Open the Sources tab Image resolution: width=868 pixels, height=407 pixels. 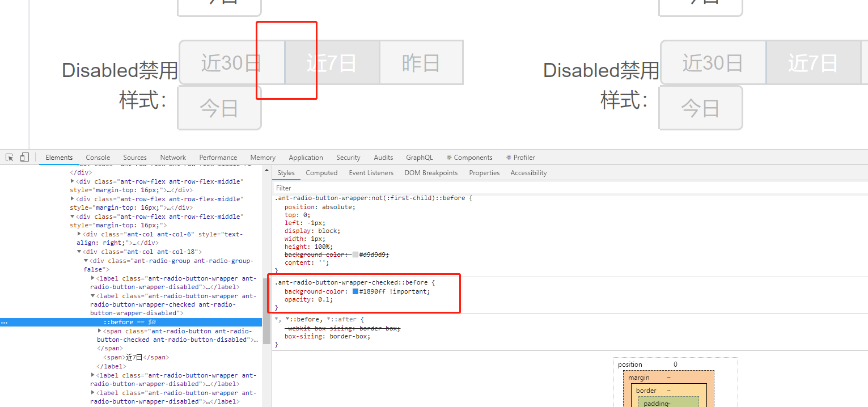pos(135,158)
